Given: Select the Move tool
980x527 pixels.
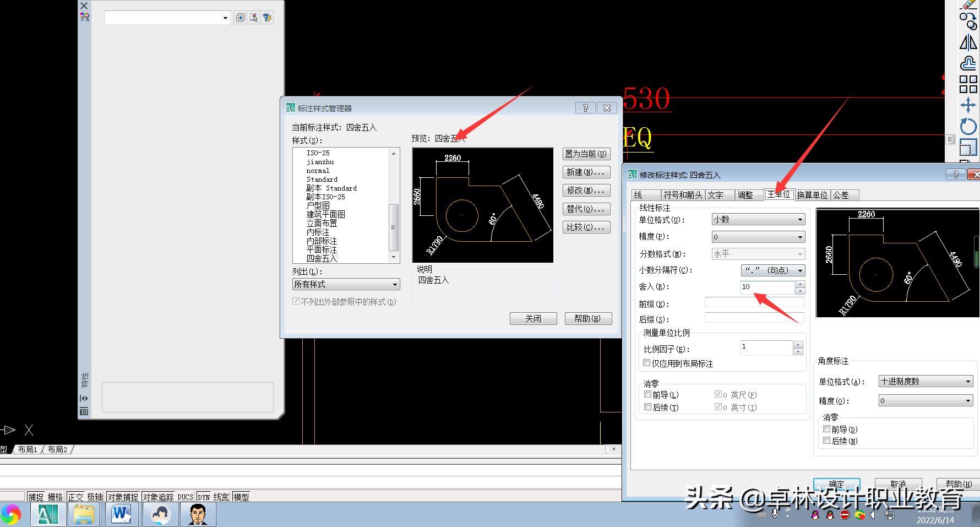Looking at the screenshot, I should pos(968,105).
